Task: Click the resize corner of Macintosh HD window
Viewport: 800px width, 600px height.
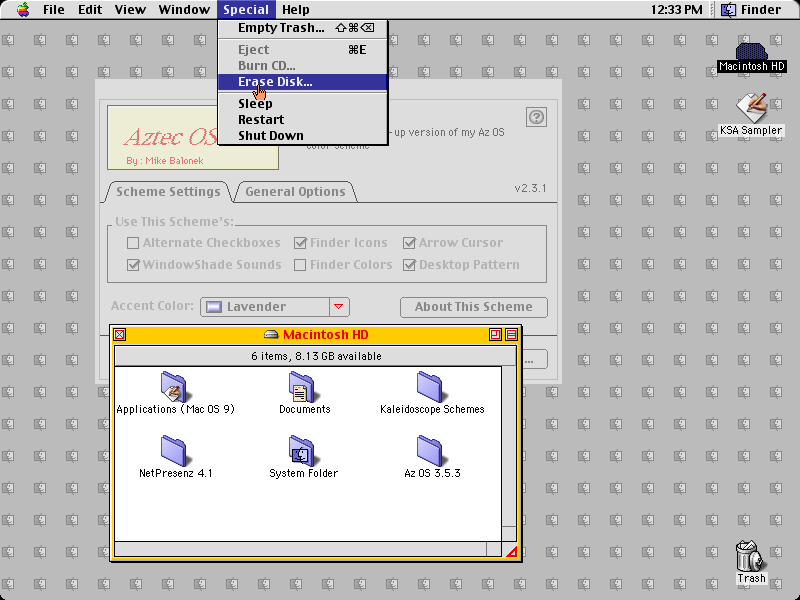Action: point(510,550)
